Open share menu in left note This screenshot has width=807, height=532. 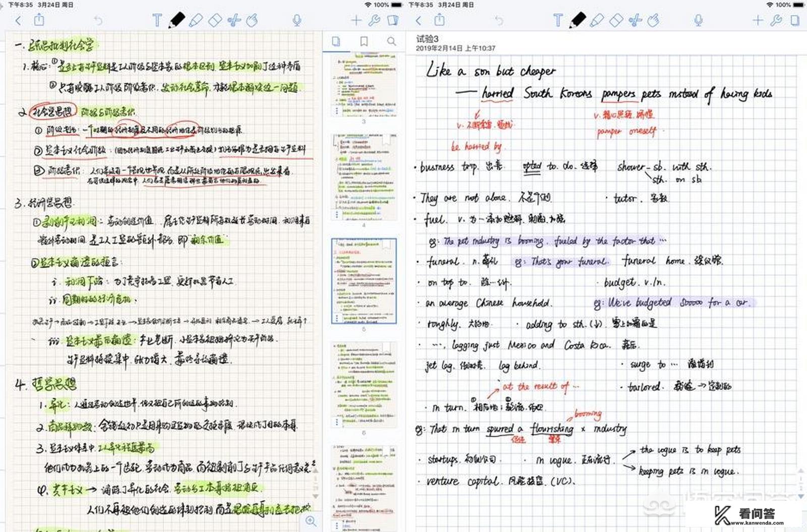[x=39, y=20]
